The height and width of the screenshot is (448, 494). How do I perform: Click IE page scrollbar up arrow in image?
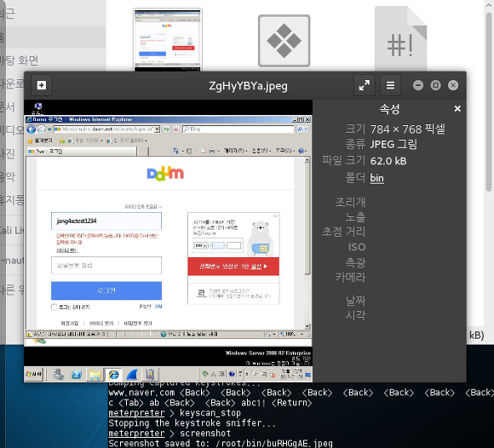307,160
